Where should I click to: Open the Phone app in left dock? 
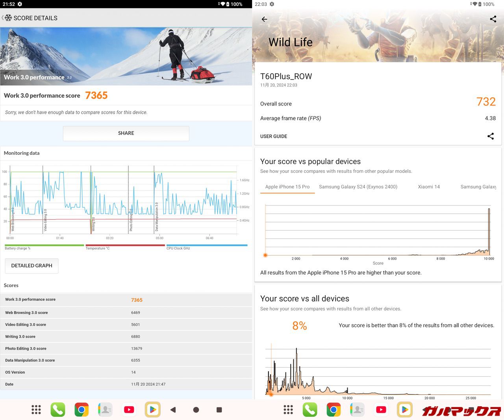point(58,410)
